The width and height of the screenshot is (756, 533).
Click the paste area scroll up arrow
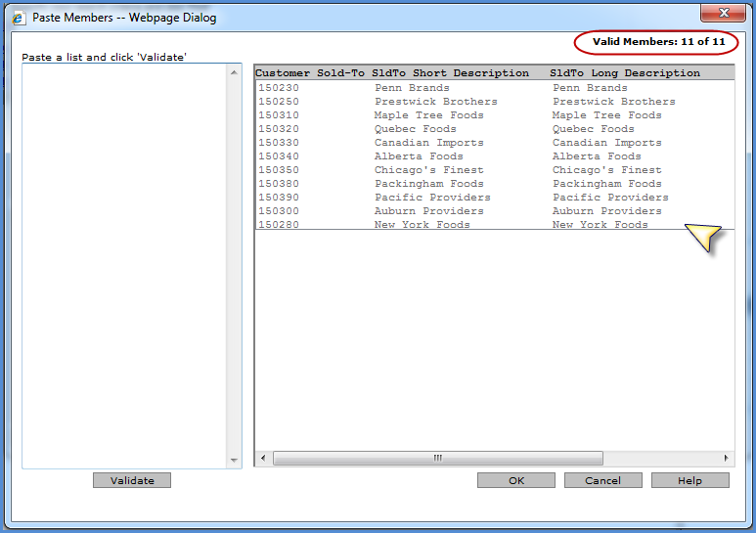coord(234,72)
